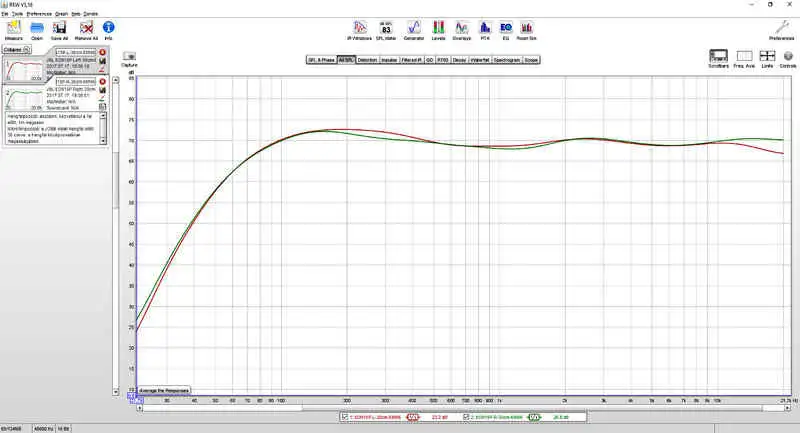Open the Freq. Axis options

tap(743, 58)
